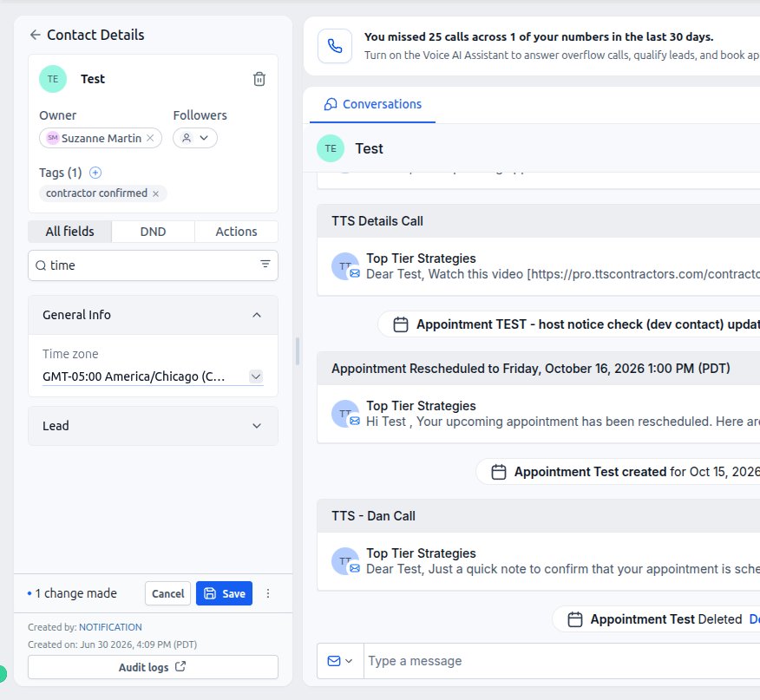760x700 pixels.
Task: Click calendar icon of Appointment Test Deleted
Action: tap(575, 619)
